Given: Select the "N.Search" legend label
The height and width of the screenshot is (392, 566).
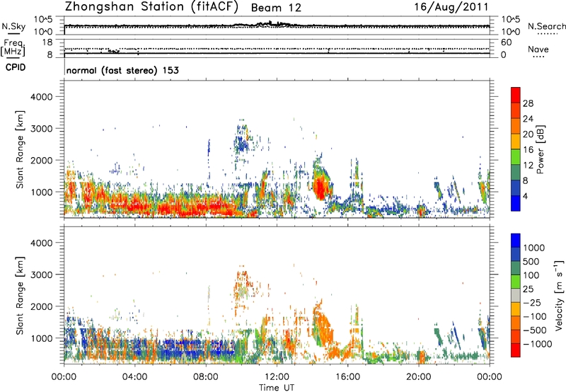Looking at the screenshot, I should tap(546, 26).
